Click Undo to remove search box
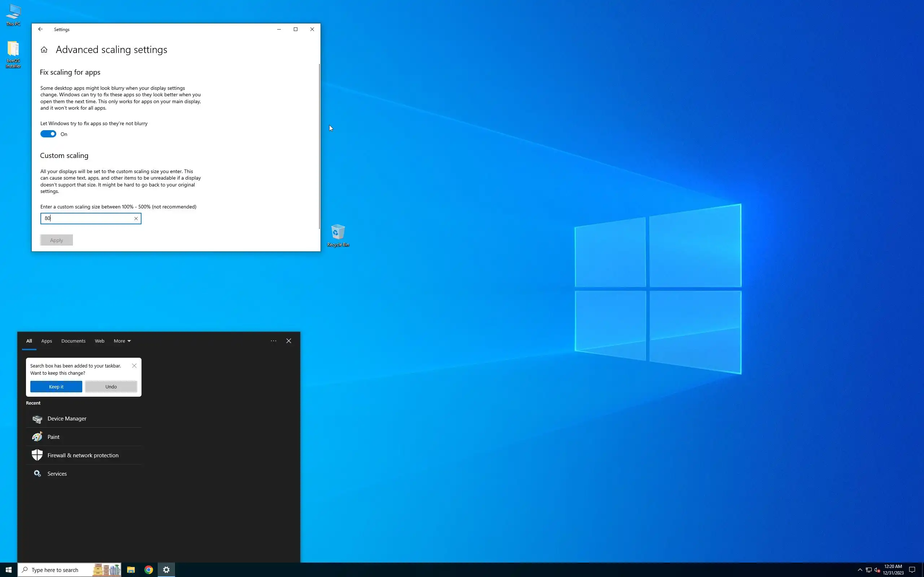 point(111,387)
